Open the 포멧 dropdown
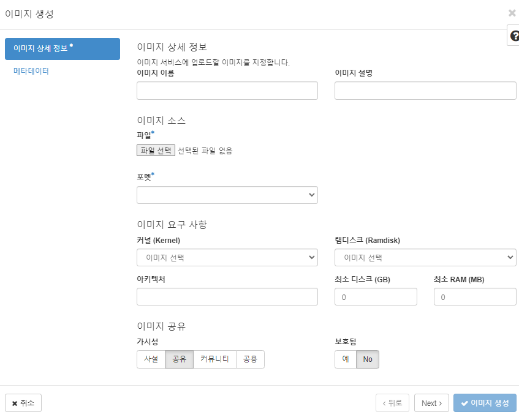This screenshot has height=420, width=519. (227, 195)
